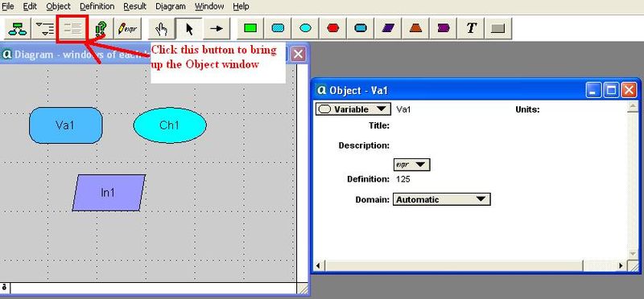
Task: Select the pointer edit tool
Action: click(x=189, y=28)
